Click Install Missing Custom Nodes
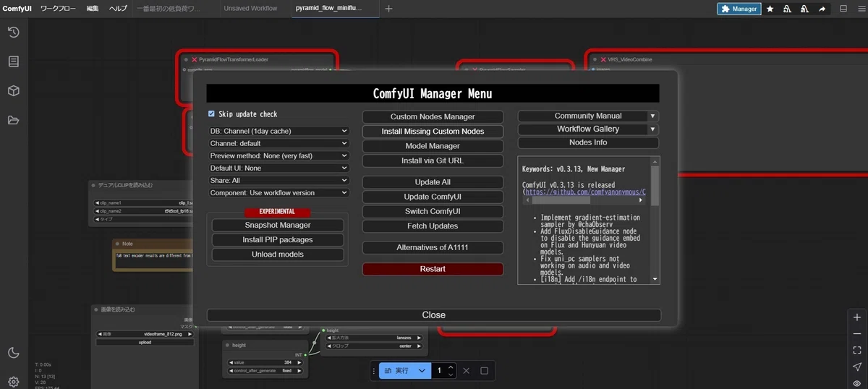 coord(433,132)
